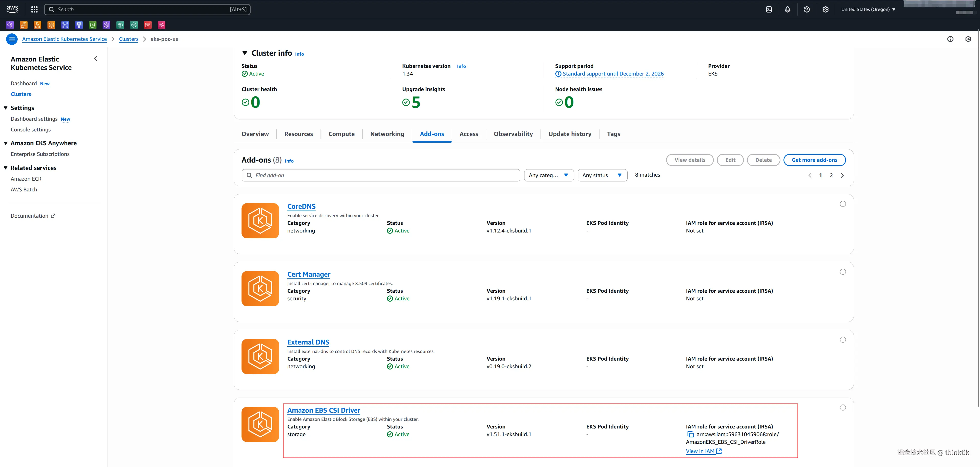Image resolution: width=980 pixels, height=467 pixels.
Task: Go to page 2 of add-ons
Action: (831, 175)
